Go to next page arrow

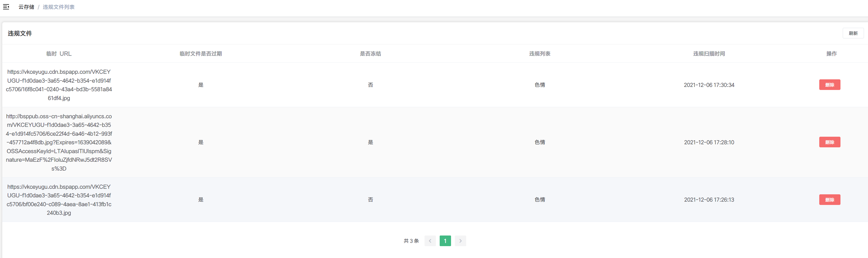[460, 241]
